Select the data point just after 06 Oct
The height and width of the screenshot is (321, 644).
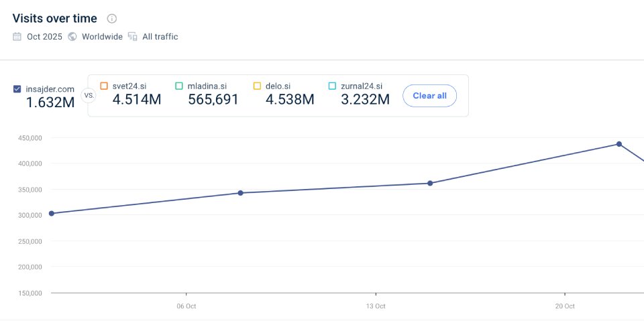tap(241, 193)
